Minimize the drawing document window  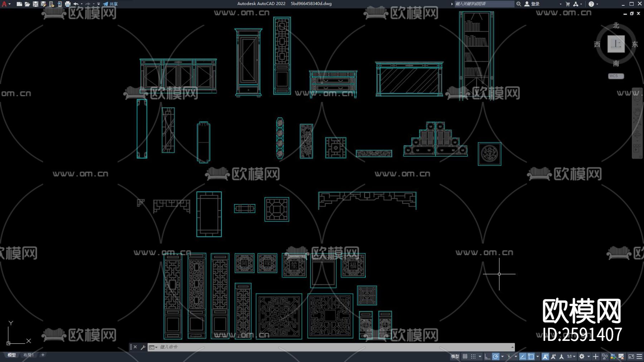(625, 14)
